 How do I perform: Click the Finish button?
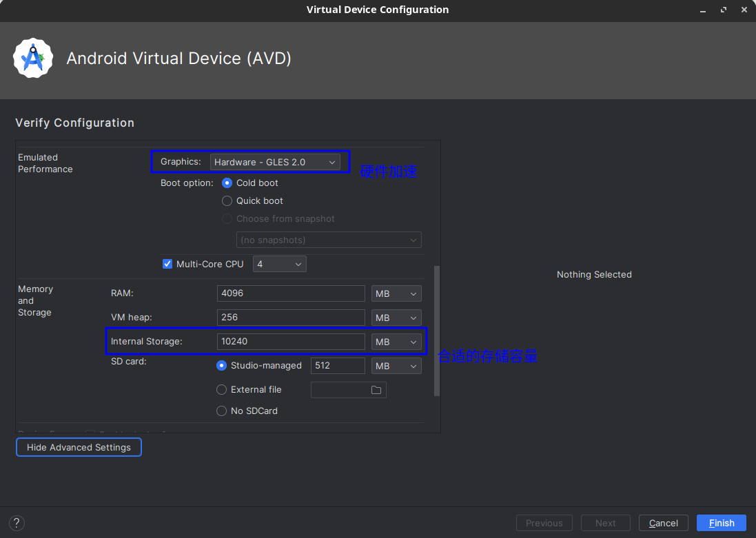(x=721, y=523)
